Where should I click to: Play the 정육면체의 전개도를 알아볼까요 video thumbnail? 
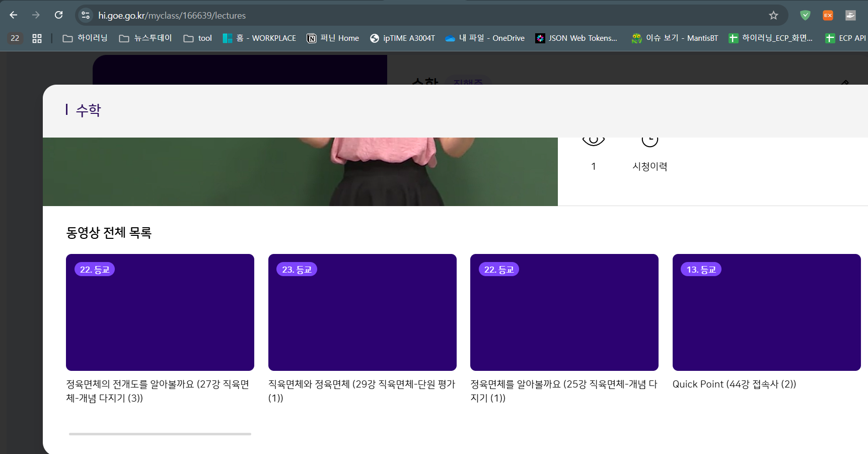(160, 312)
